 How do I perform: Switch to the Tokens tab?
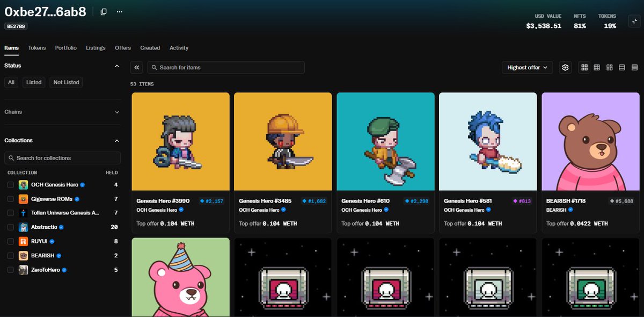(37, 48)
